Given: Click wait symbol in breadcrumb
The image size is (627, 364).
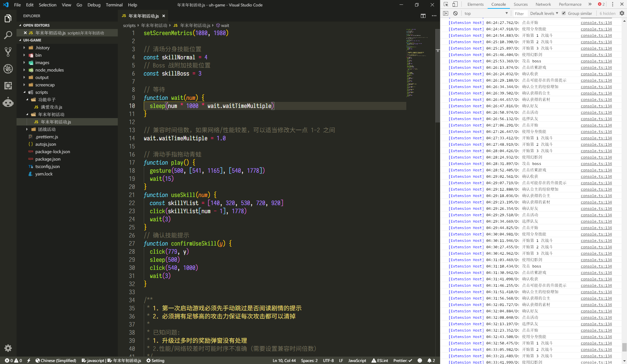Looking at the screenshot, I should click(223, 25).
